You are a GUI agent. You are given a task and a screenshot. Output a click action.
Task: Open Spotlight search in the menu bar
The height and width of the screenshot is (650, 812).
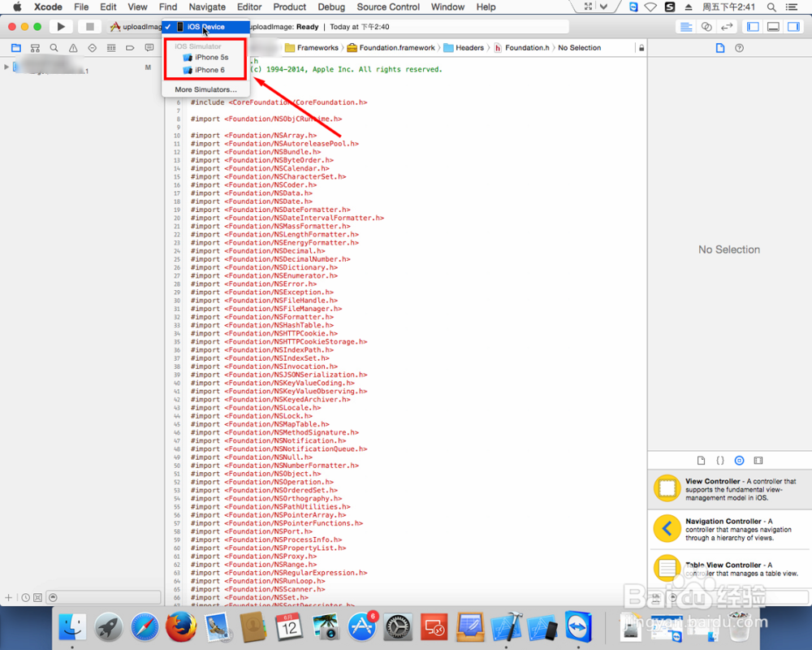pos(771,6)
